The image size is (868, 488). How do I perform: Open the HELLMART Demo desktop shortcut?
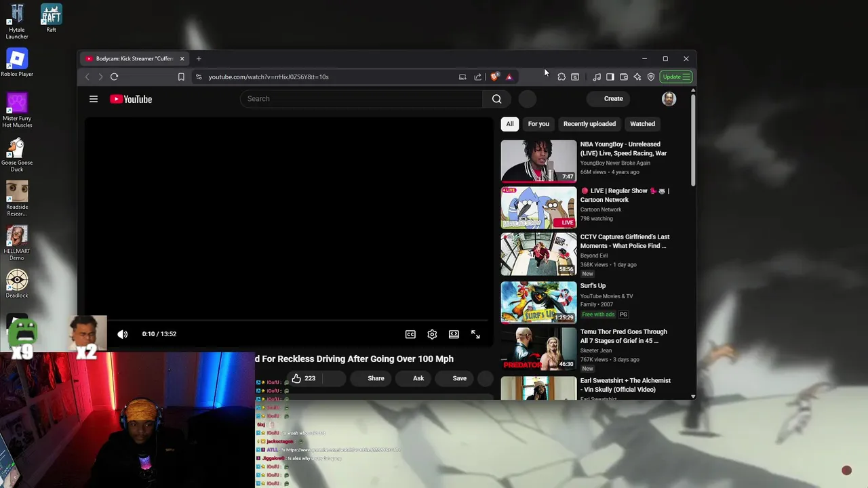point(17,243)
